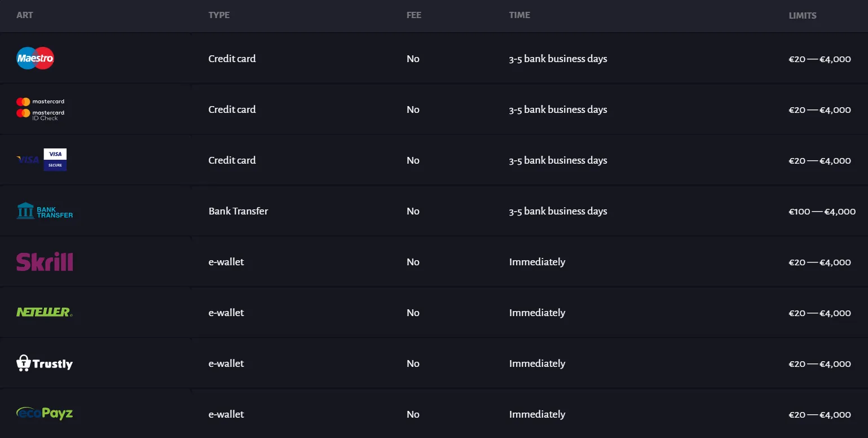This screenshot has width=868, height=438.
Task: Click the fee 'No' in the Neteller row
Action: tap(413, 313)
